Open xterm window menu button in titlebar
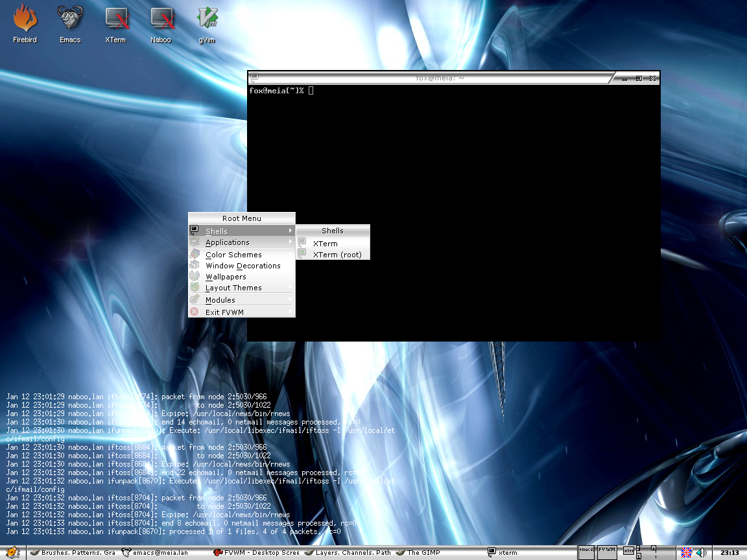The image size is (747, 560). [x=254, y=77]
